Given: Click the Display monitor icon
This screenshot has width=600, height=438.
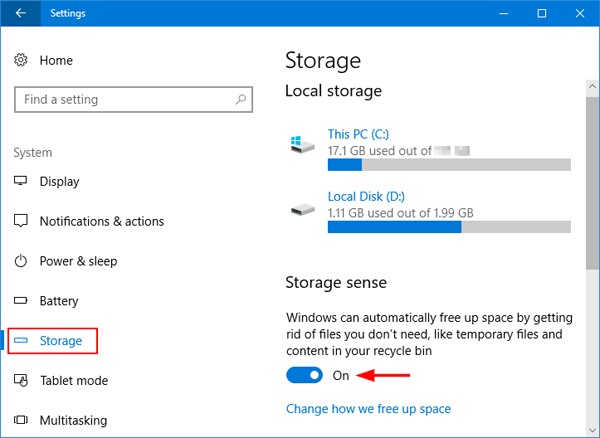Looking at the screenshot, I should tap(21, 182).
